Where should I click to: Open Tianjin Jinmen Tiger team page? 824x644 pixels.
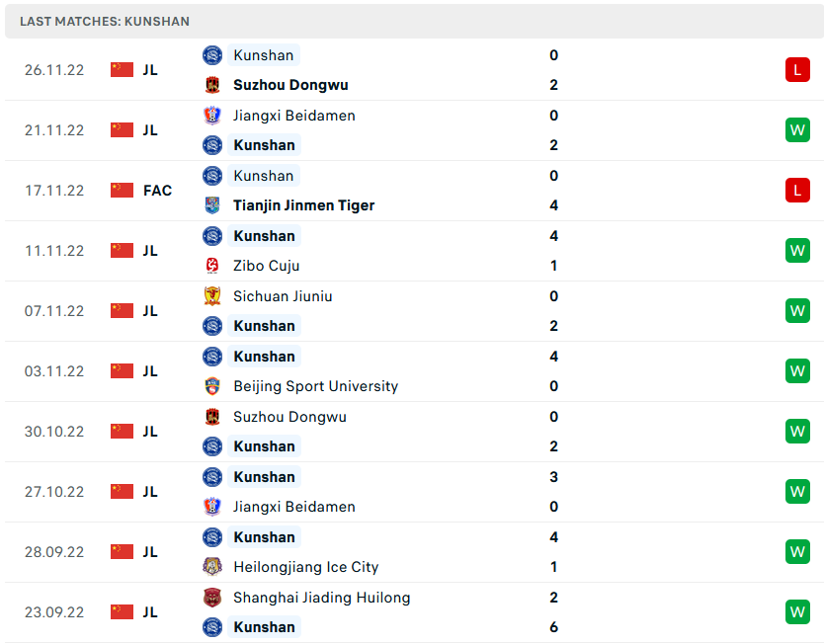303,205
